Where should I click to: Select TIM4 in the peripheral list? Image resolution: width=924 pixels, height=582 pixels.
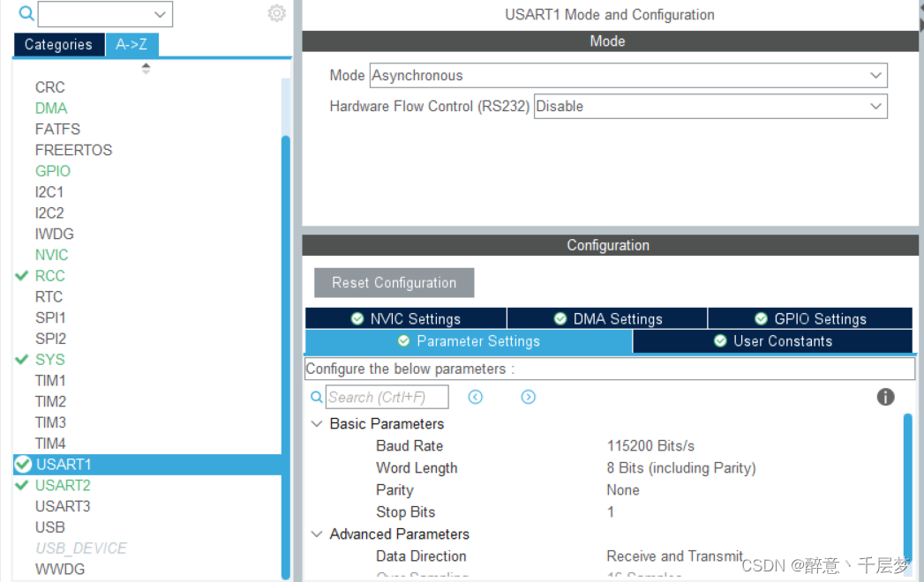tap(50, 444)
